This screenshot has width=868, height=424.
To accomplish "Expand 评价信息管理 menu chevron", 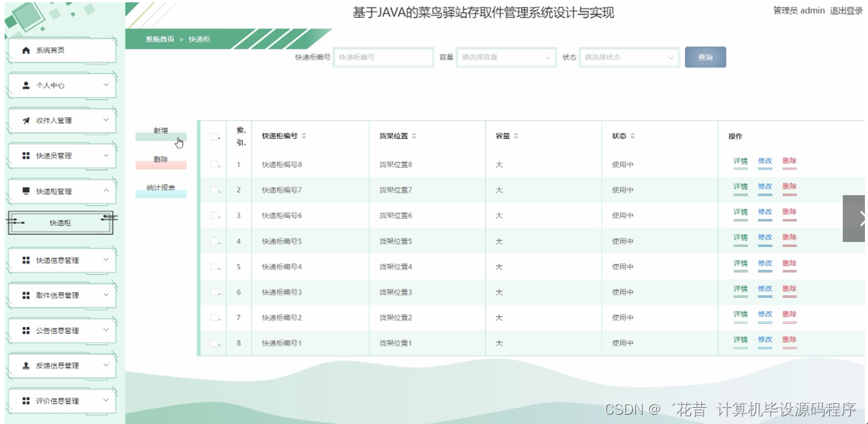I will point(106,400).
